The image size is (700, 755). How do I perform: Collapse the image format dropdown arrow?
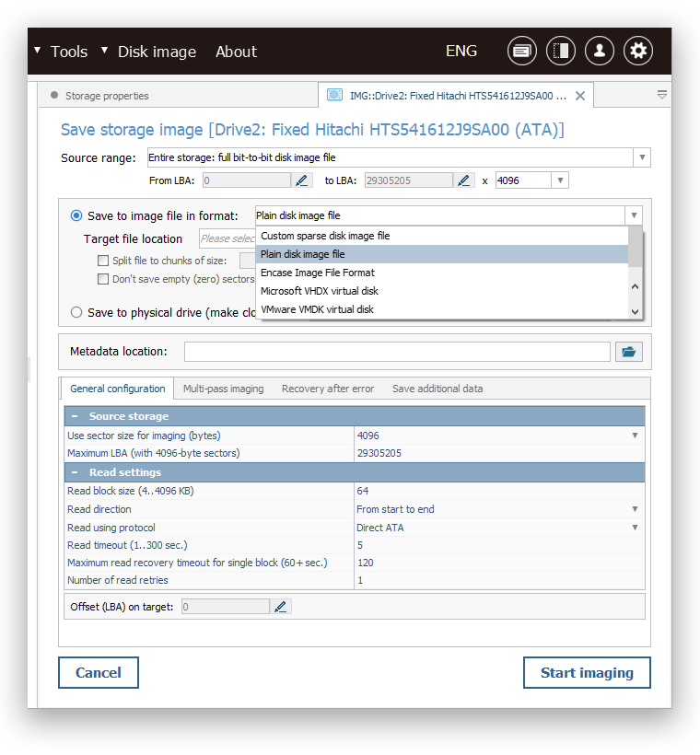click(x=634, y=215)
